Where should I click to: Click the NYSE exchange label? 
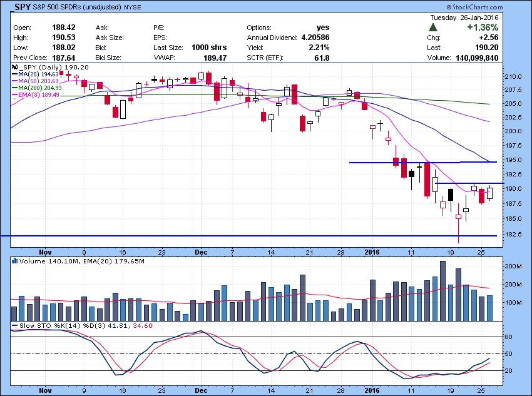pyautogui.click(x=132, y=7)
